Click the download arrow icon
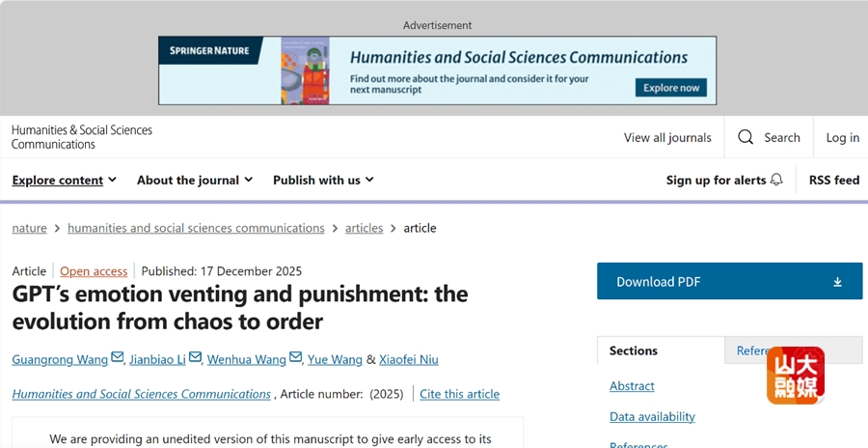This screenshot has width=868, height=448. coord(837,282)
